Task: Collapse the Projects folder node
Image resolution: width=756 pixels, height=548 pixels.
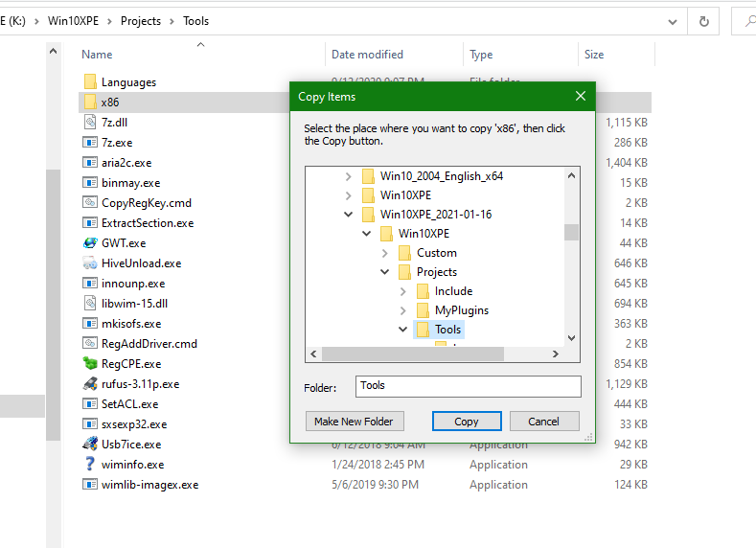Action: pos(385,272)
